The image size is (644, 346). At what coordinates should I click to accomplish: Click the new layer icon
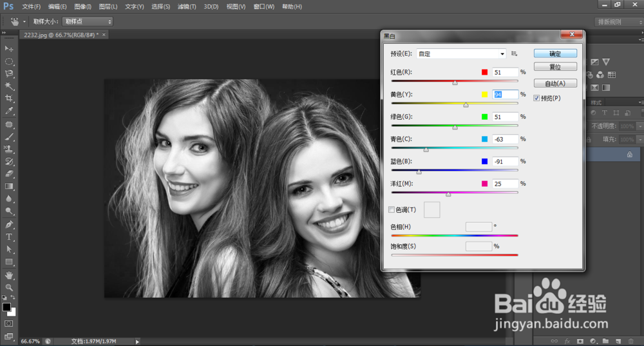(618, 341)
